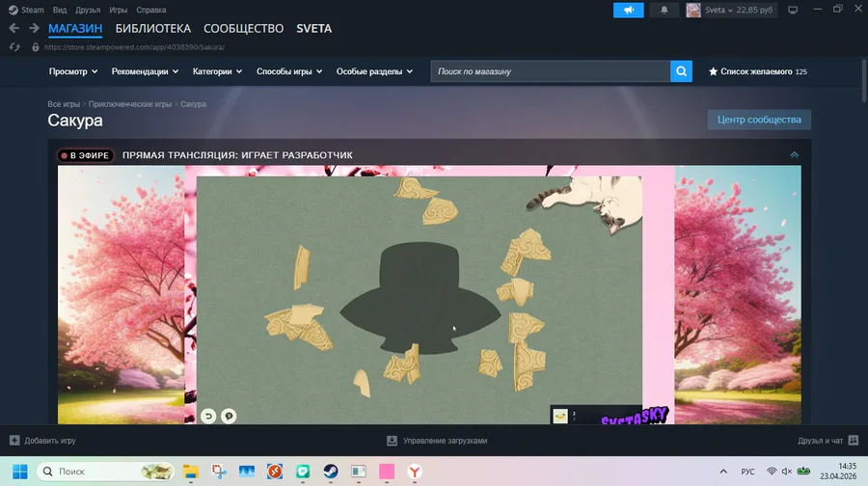Open the Steam taskbar icon
Viewport: 868px width, 486px height.
331,472
